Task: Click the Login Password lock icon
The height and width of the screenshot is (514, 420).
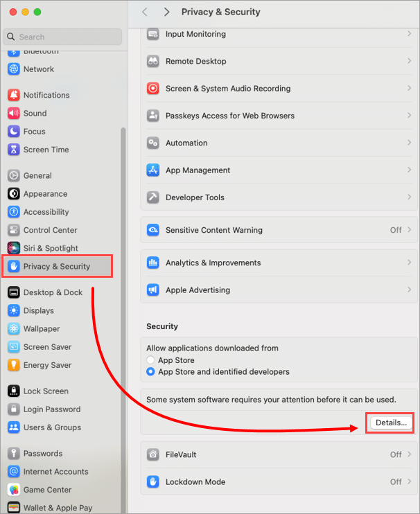Action: coord(13,409)
